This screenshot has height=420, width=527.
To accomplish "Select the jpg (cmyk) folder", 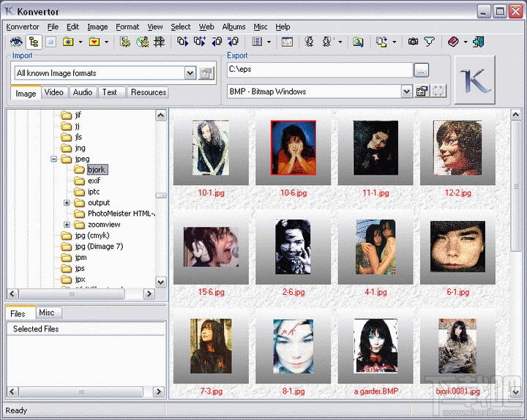I will [92, 236].
